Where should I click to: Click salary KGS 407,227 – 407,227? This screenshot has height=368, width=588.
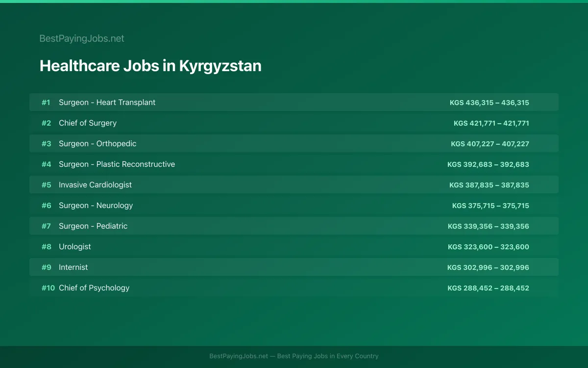(x=490, y=144)
